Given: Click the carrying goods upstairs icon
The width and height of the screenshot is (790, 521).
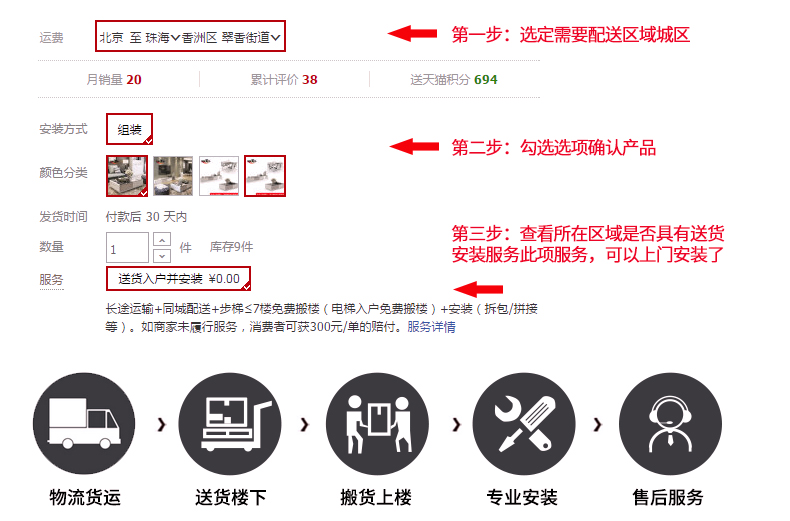Looking at the screenshot, I should (377, 423).
